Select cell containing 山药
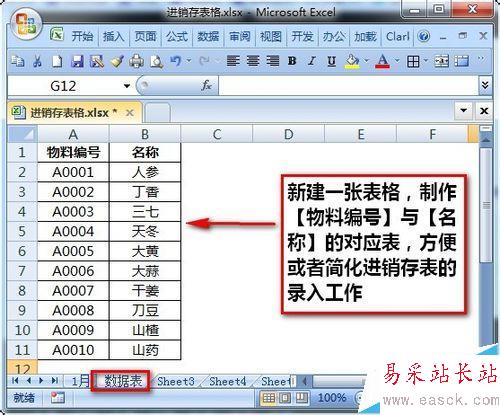Screen dimensions: 500x415 145,350
